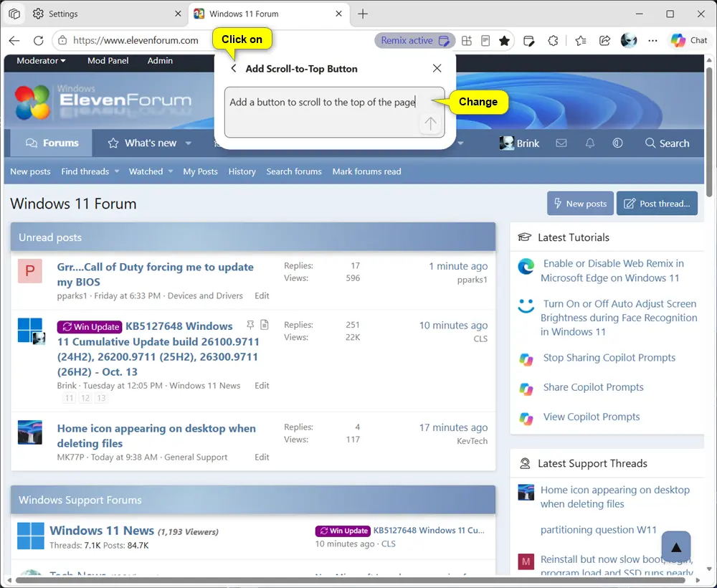Click the scroll-to-top triangle button
717x588 pixels.
tap(676, 546)
